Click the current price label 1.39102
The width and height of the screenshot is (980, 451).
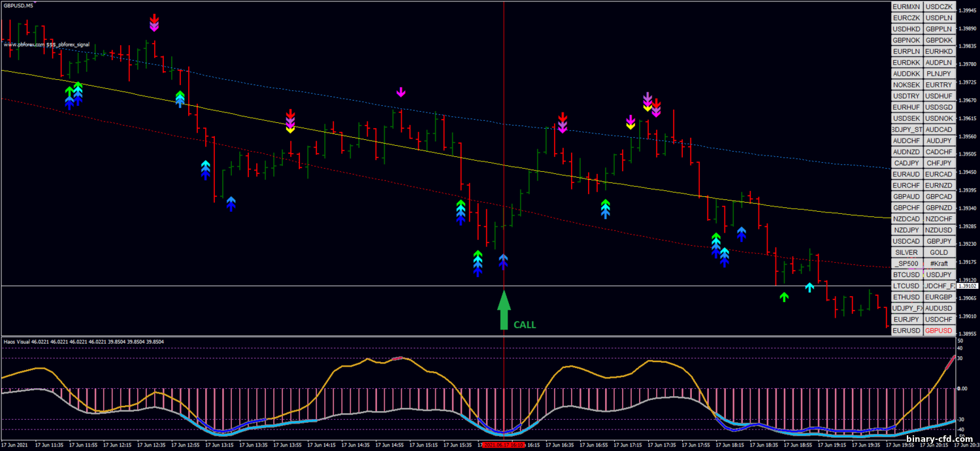tap(968, 286)
